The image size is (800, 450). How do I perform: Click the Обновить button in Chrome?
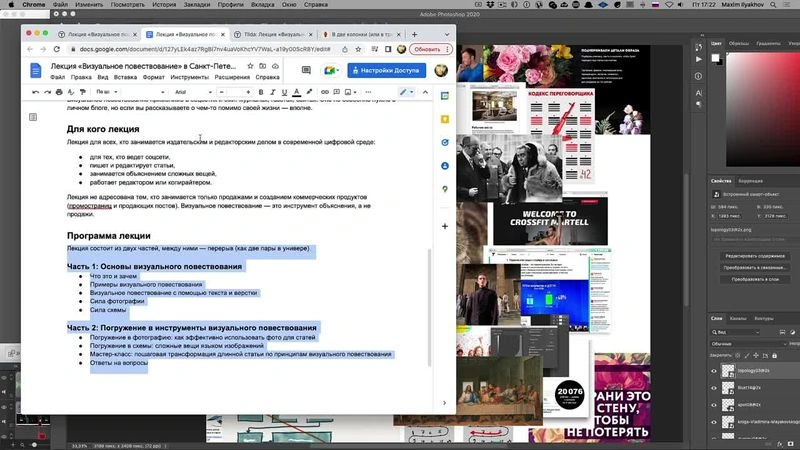tap(431, 49)
